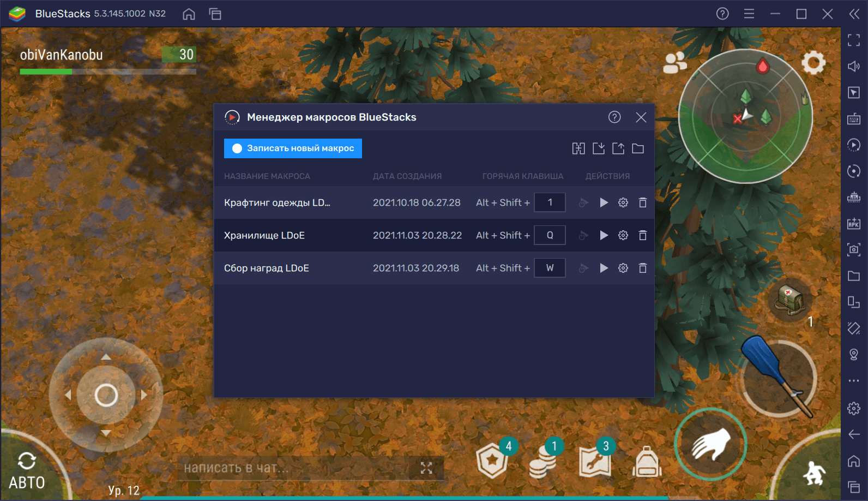Use medkit bag quick slot
Viewport: 868px width, 501px height.
[x=789, y=300]
